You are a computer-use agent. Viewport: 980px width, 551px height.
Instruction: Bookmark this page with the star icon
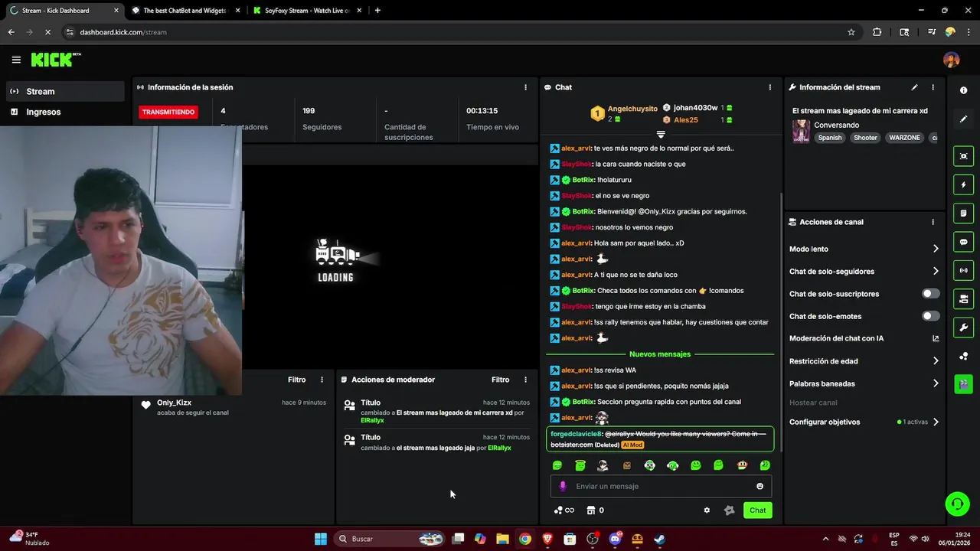point(851,32)
